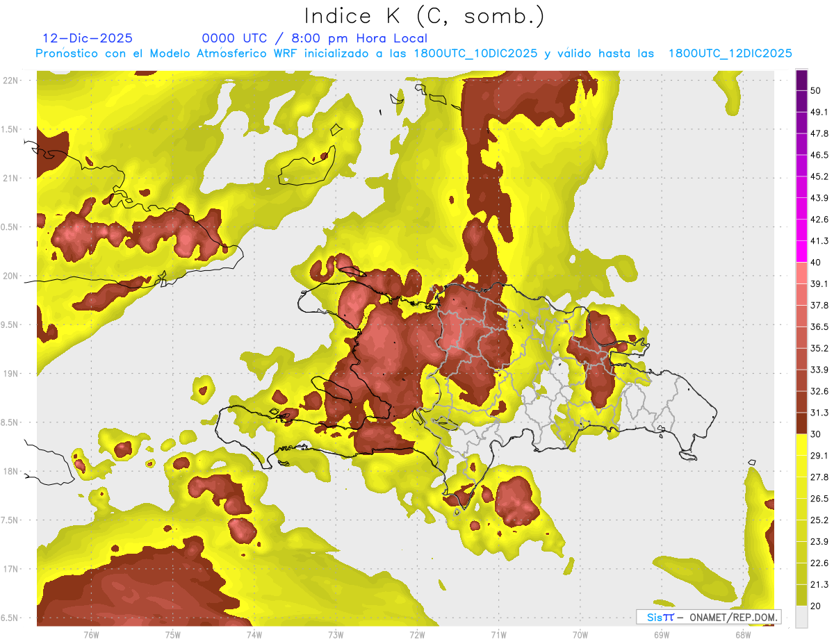Click the "18N" latitude label

click(11, 471)
